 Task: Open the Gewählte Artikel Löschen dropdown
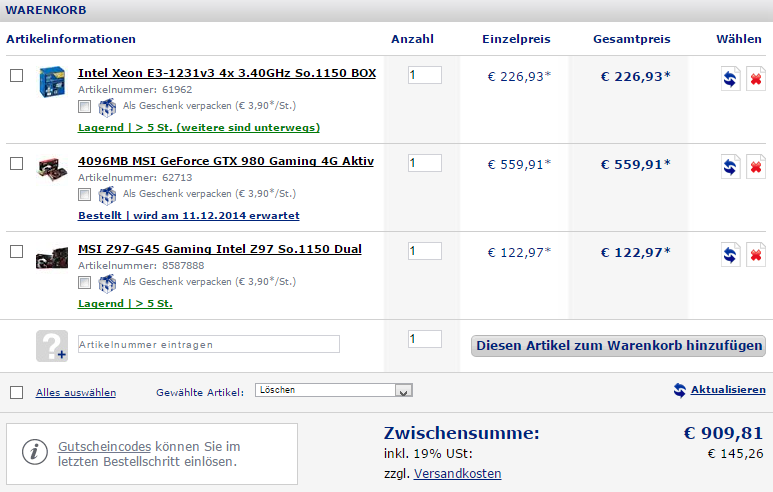point(334,390)
